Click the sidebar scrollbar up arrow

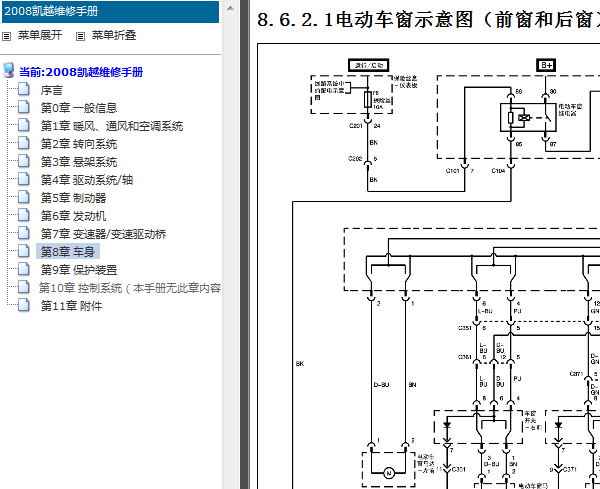pyautogui.click(x=230, y=8)
